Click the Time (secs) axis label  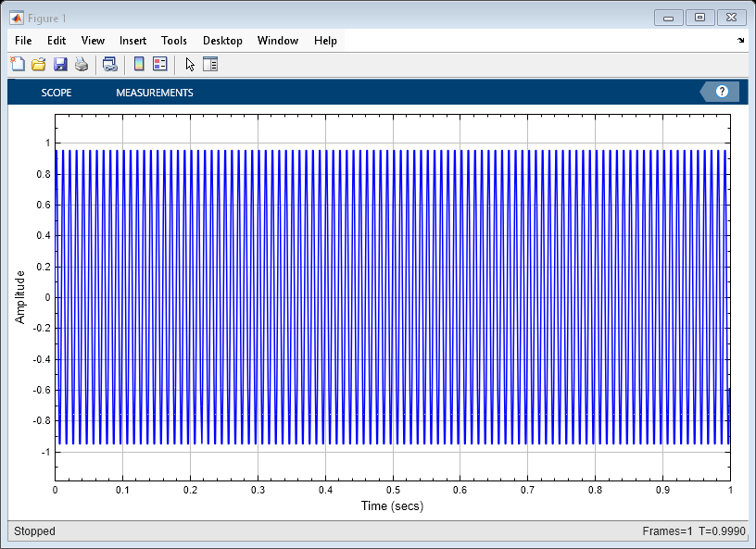(393, 506)
